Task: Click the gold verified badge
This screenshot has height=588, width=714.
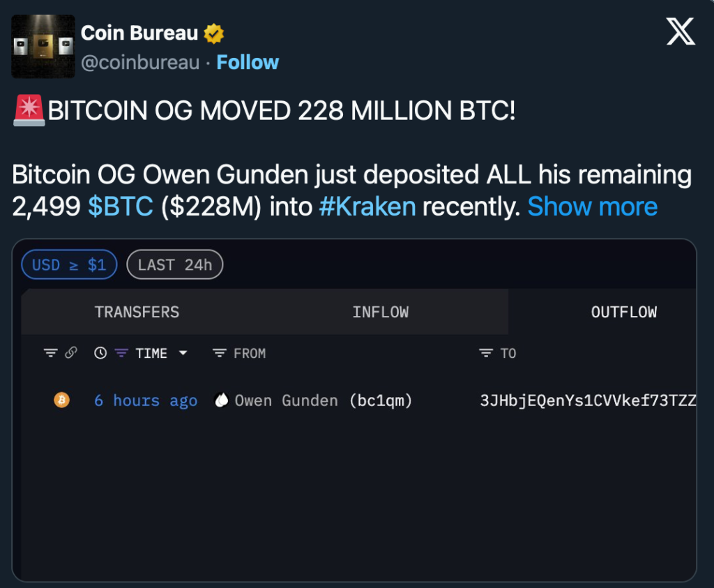Action: pyautogui.click(x=213, y=33)
